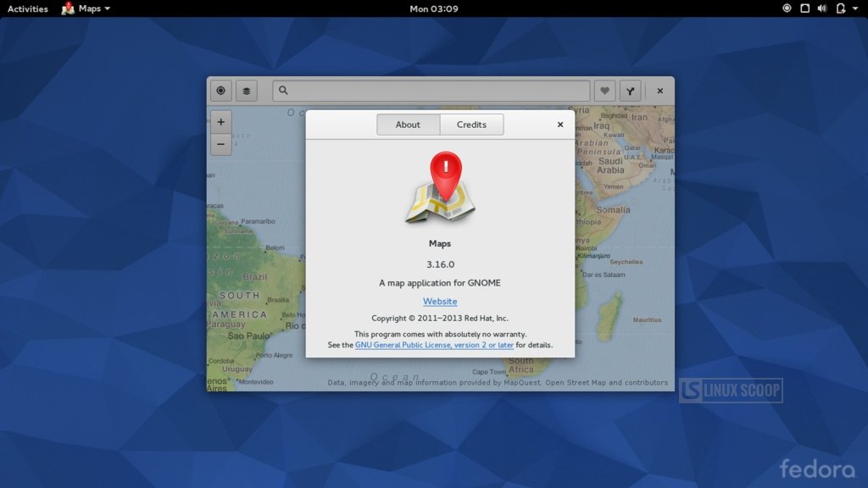Click the battery status icon
The width and height of the screenshot is (868, 488).
point(839,8)
